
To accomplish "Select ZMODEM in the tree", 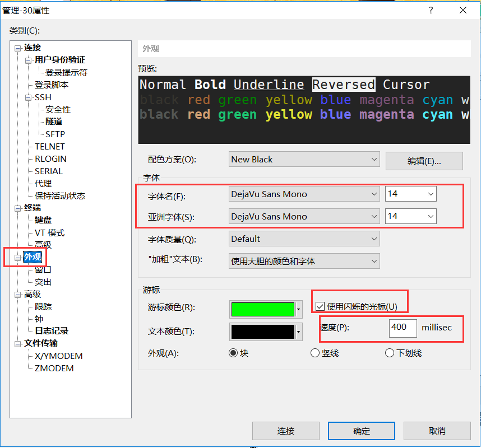I will [54, 368].
